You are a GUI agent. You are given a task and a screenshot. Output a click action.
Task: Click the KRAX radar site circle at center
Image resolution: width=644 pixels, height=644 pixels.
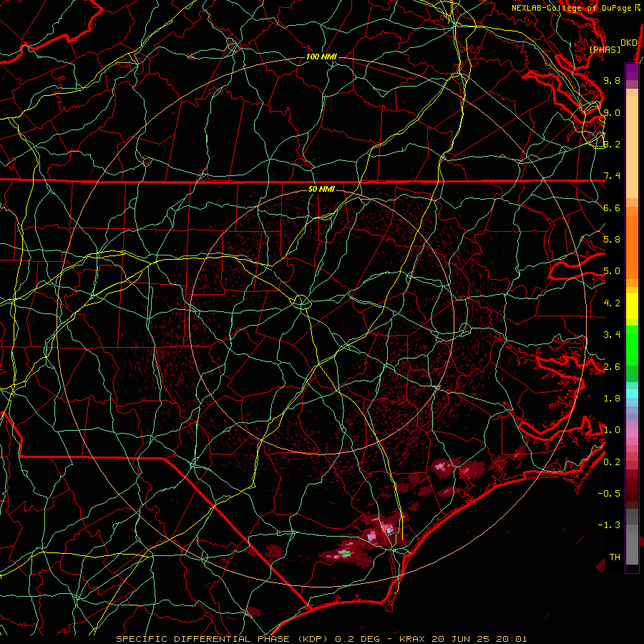point(301,302)
